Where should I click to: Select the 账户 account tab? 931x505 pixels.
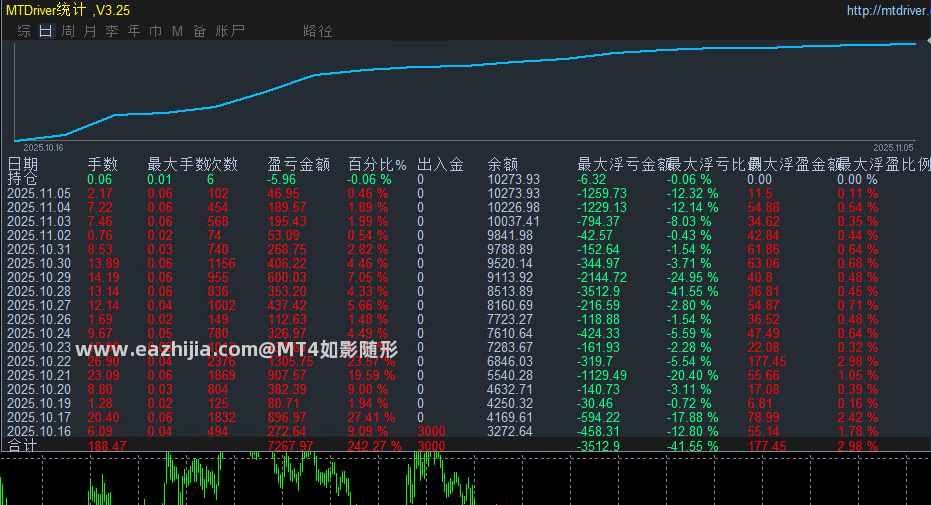[x=230, y=31]
